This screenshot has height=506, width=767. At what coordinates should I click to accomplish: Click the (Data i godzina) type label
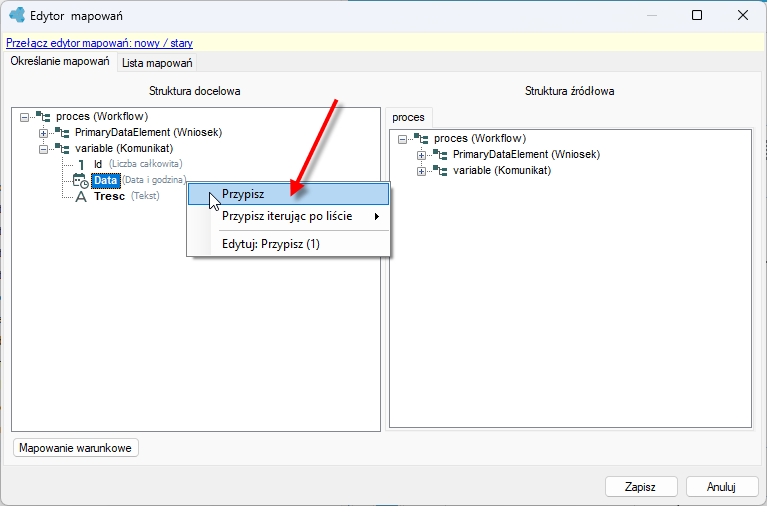pos(154,180)
